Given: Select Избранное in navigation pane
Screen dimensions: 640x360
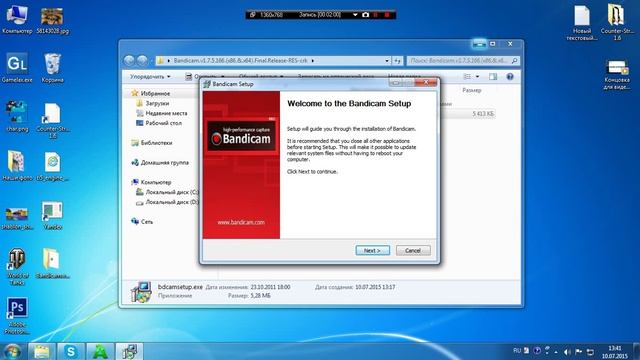Looking at the screenshot, I should click(x=155, y=93).
